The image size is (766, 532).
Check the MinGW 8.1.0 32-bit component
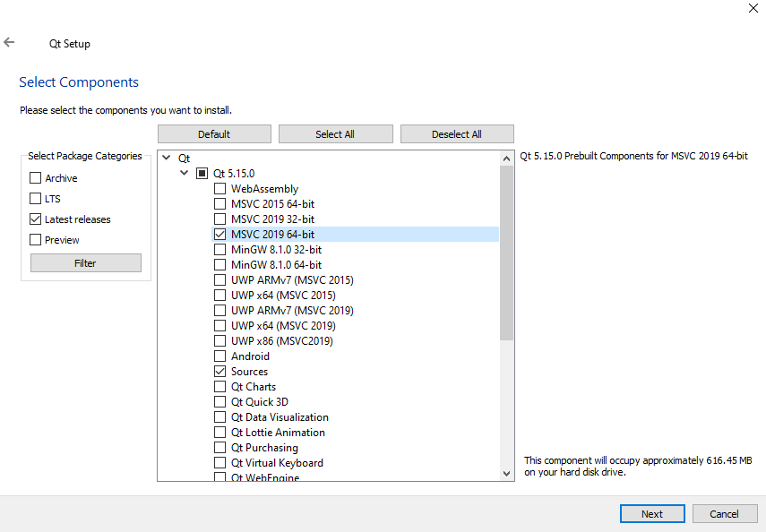(x=219, y=249)
